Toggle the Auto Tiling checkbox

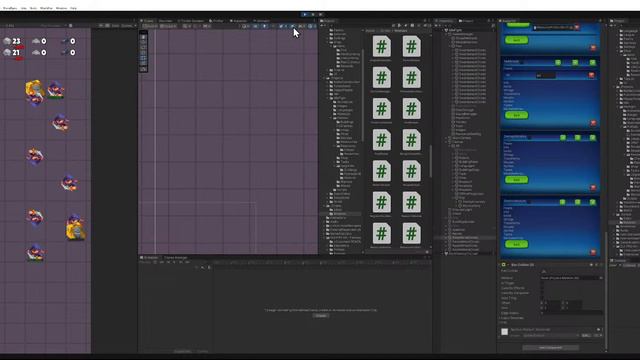click(x=542, y=298)
